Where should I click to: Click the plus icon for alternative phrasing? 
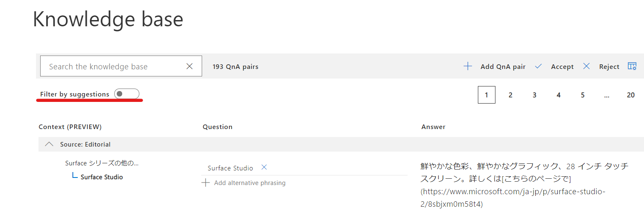[x=205, y=183]
